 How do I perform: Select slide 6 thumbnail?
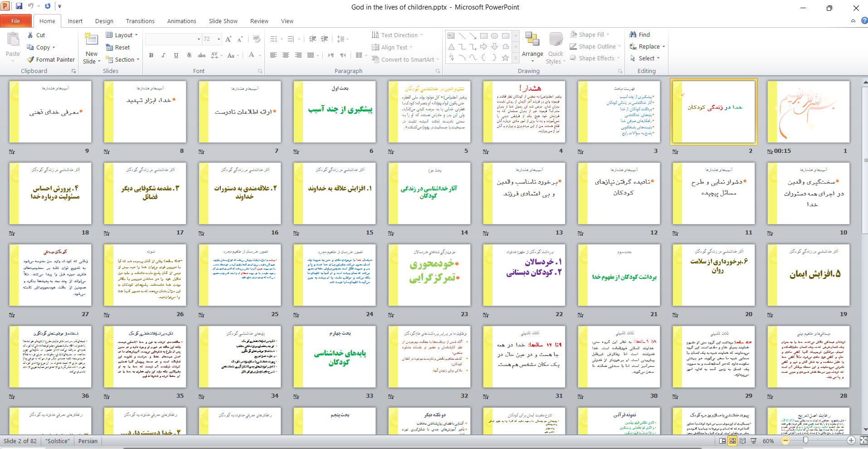point(335,112)
